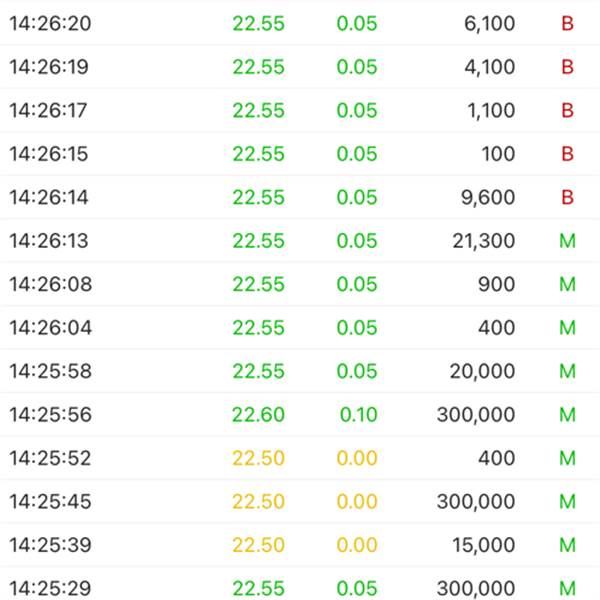Select the 100 share trade row

(300, 153)
